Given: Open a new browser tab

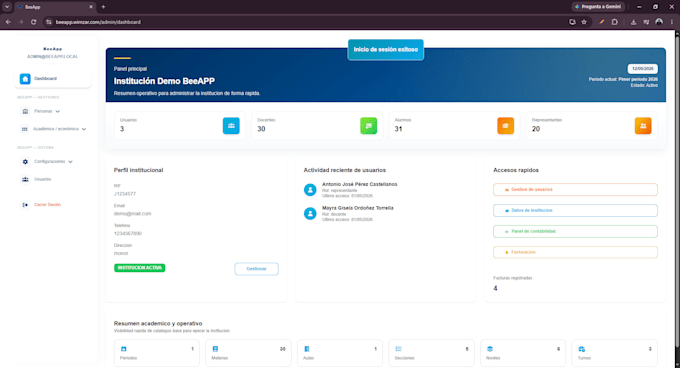Looking at the screenshot, I should (103, 7).
